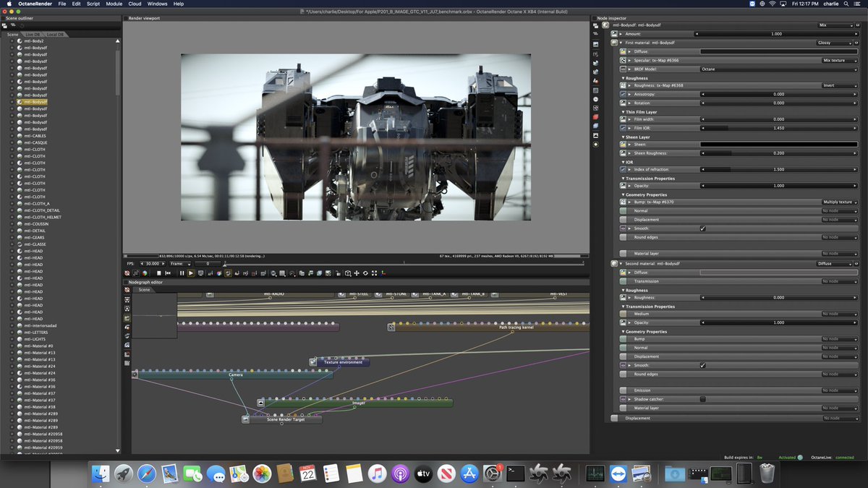Screen dimensions: 868x488
Task: Click the Amount node icon in Node inspector
Action: (x=614, y=34)
